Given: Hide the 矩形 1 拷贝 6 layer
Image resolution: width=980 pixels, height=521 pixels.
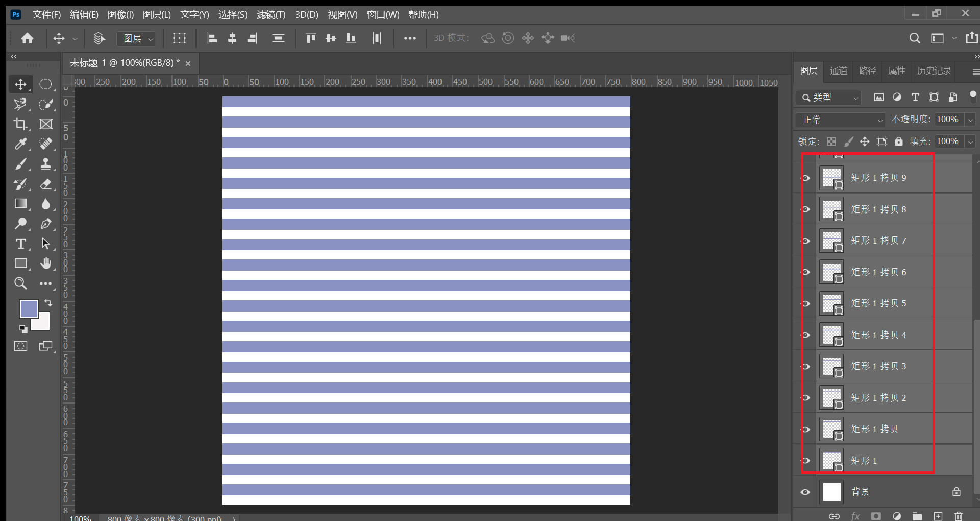Looking at the screenshot, I should click(806, 272).
